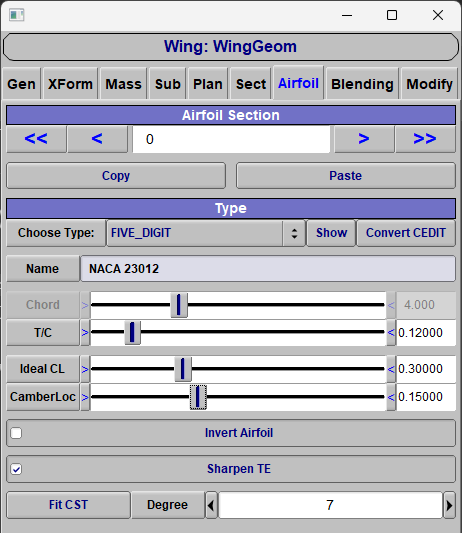Click the Ideal CL slider handle
Screen dimensions: 462x533
click(183, 369)
